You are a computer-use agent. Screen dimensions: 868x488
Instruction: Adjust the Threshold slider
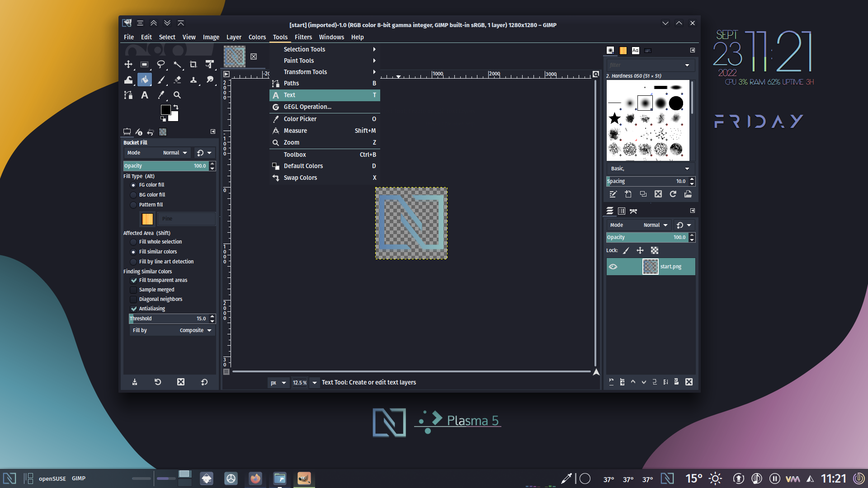pyautogui.click(x=169, y=319)
